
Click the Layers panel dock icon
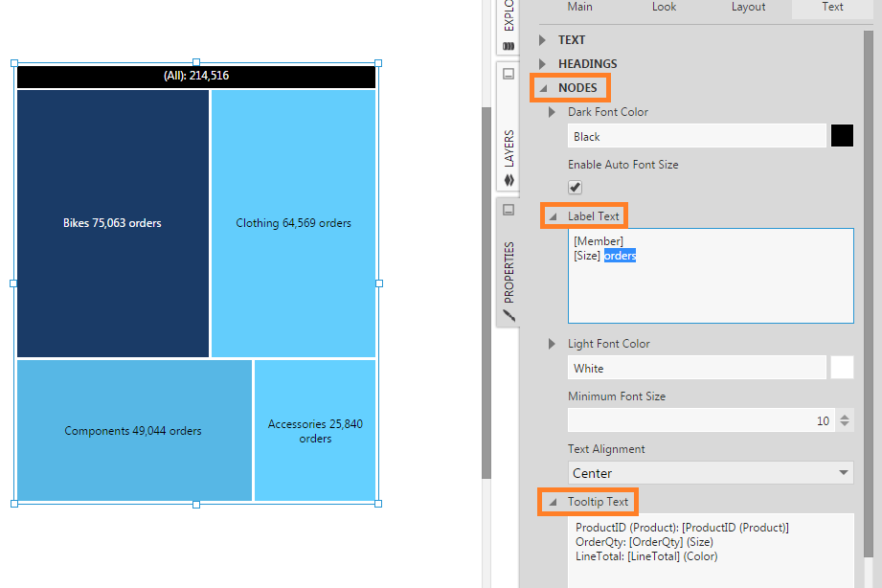pyautogui.click(x=509, y=74)
